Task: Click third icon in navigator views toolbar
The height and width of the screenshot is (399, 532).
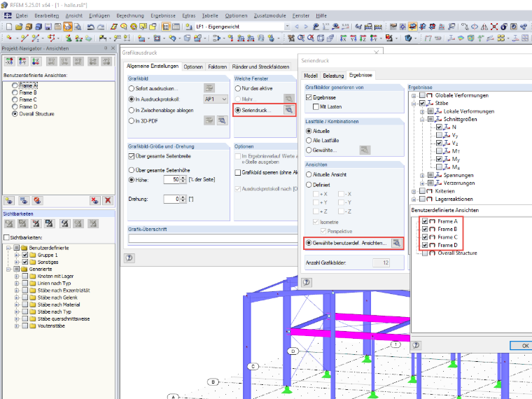Action: pos(36,61)
